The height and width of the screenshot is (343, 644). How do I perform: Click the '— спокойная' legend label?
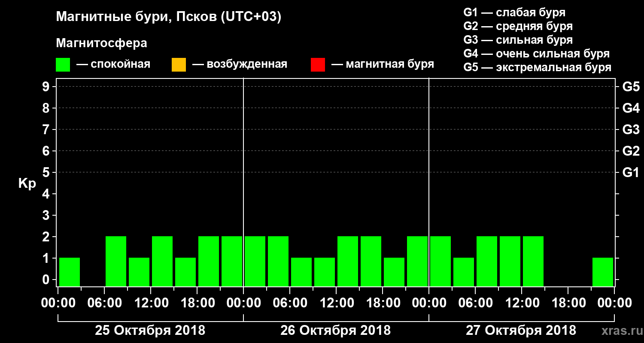point(113,65)
